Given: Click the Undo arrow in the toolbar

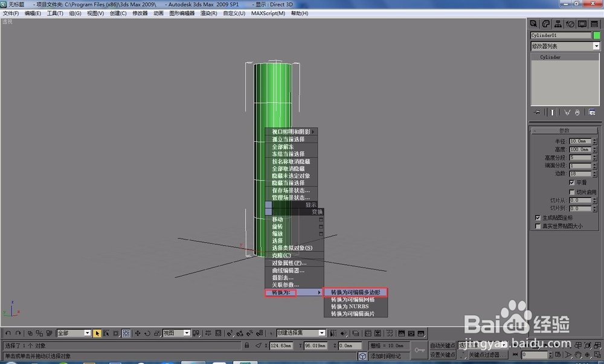Looking at the screenshot, I should 8,333.
